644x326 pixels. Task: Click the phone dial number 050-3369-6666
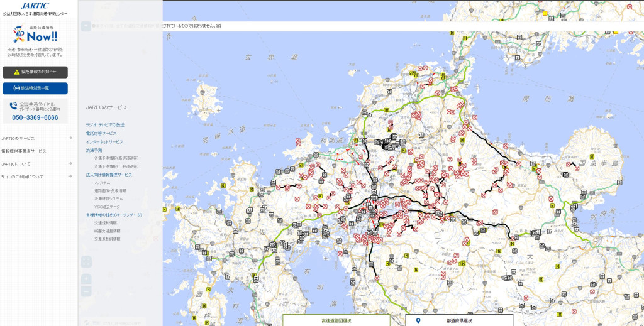click(35, 117)
